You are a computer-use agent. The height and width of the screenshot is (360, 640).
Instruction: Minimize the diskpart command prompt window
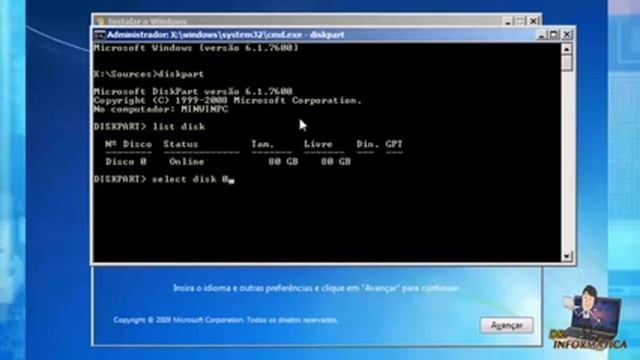542,35
